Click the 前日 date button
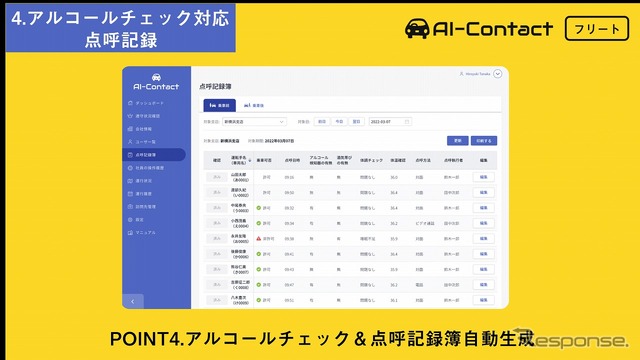 tap(322, 122)
